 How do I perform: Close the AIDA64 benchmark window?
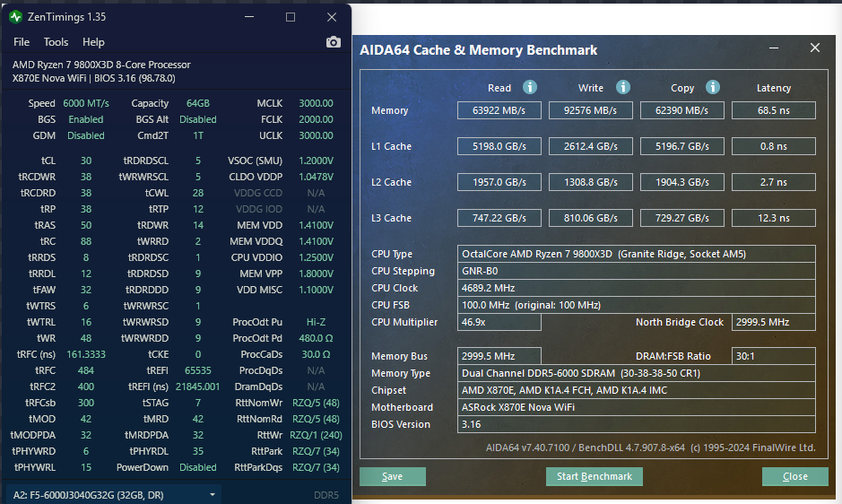815,48
